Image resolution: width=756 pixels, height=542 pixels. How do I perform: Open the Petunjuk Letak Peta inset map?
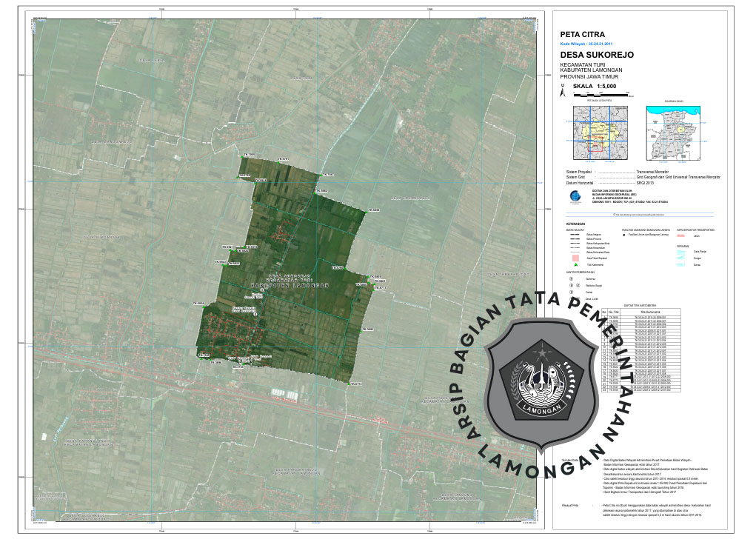[597, 133]
